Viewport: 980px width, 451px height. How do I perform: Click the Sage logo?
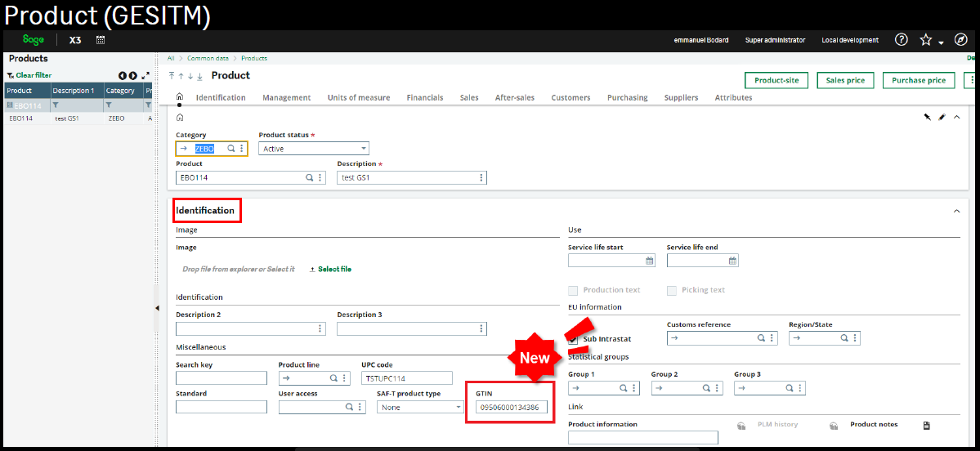coord(34,39)
